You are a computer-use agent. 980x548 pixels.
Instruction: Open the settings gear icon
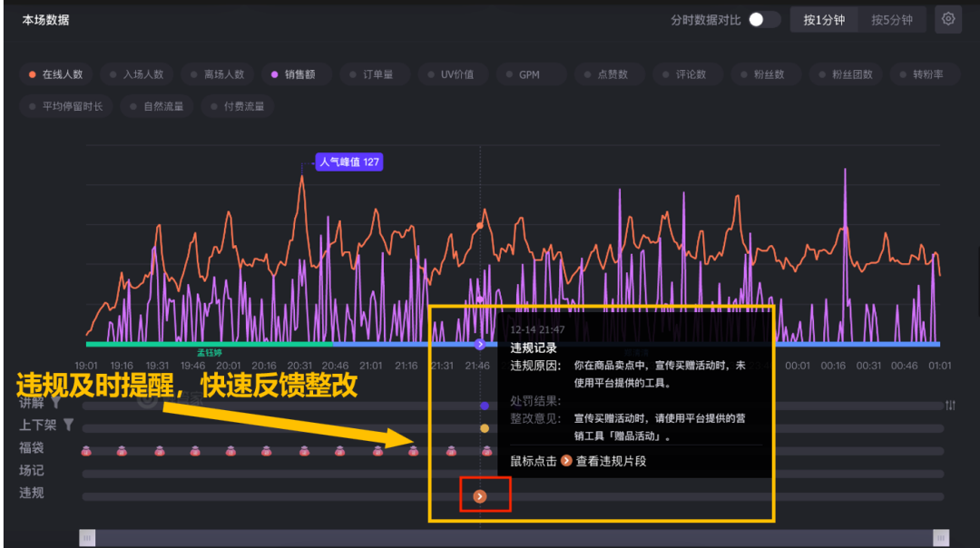(x=947, y=19)
